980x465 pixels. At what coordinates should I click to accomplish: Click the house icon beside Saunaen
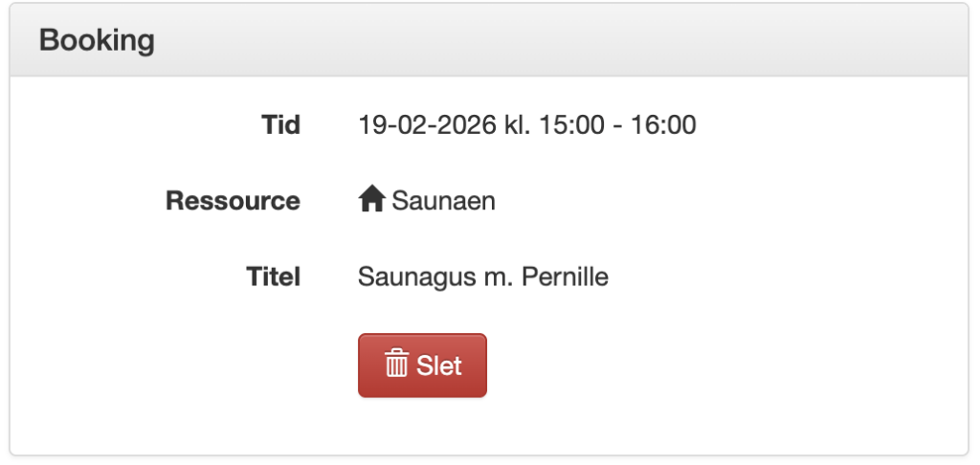tap(371, 201)
